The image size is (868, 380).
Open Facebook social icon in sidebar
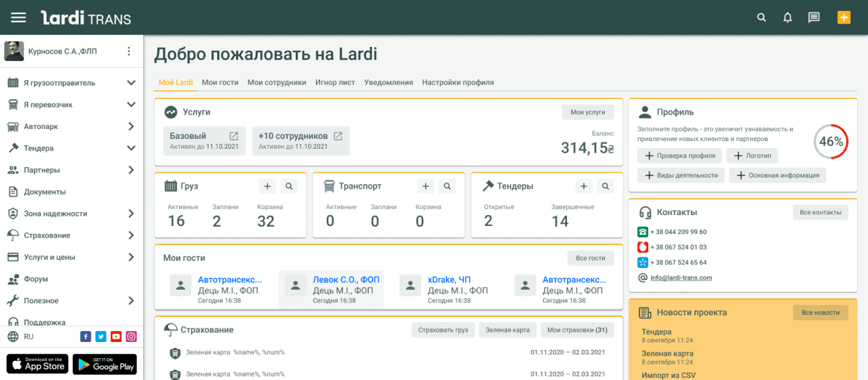(85, 337)
